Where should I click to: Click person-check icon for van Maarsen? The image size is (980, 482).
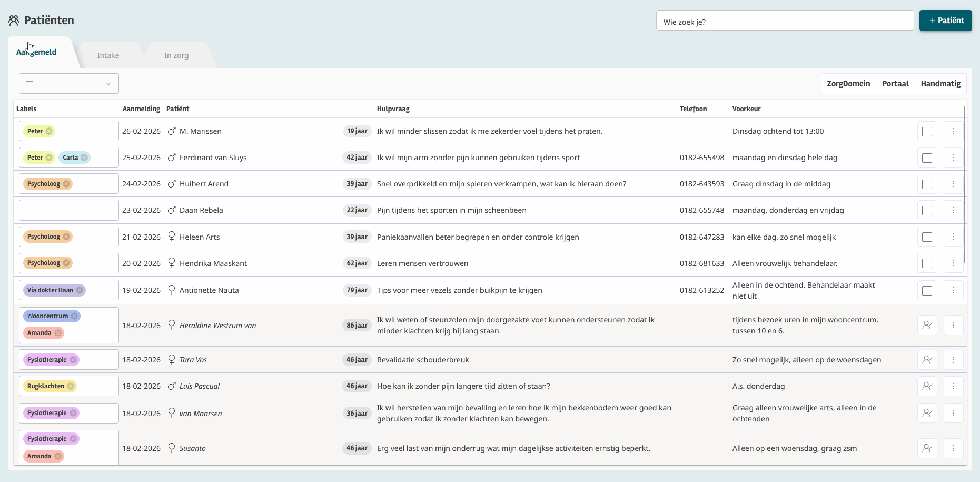tap(927, 413)
